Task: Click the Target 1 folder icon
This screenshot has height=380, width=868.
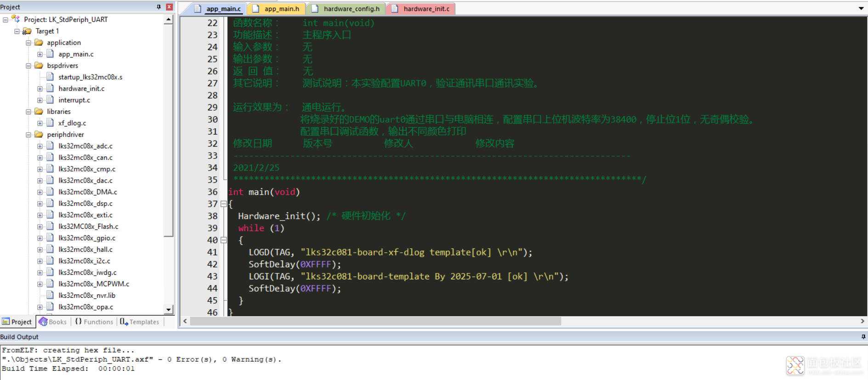Action: click(27, 31)
